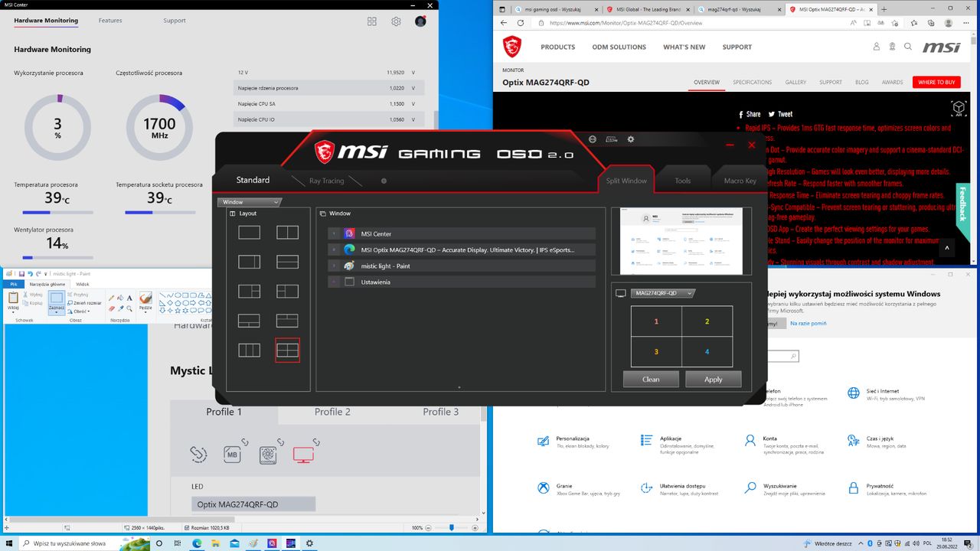Click the MB motherboard device icon in Mystic Light

click(233, 455)
